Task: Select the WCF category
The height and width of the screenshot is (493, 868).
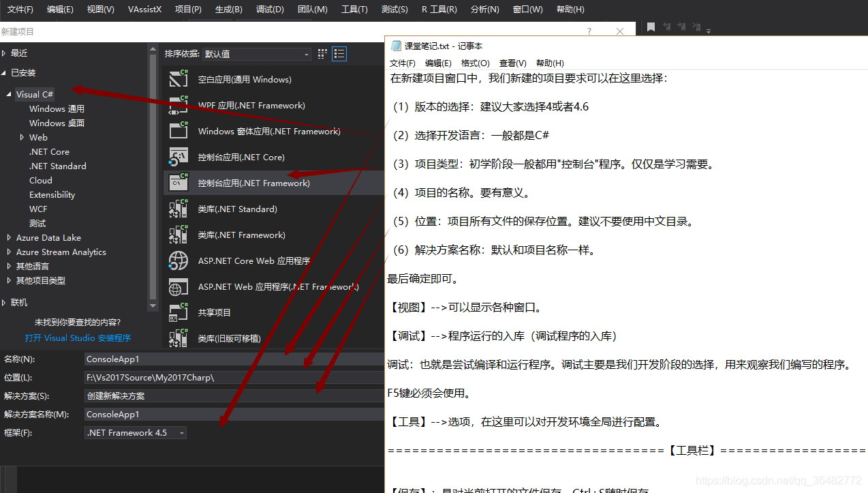Action: click(38, 209)
